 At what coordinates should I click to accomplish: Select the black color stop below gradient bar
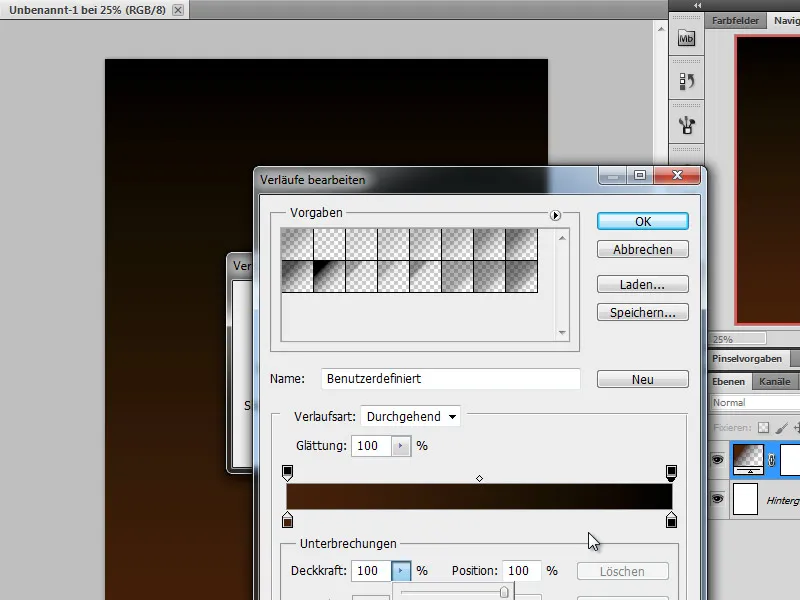click(671, 519)
